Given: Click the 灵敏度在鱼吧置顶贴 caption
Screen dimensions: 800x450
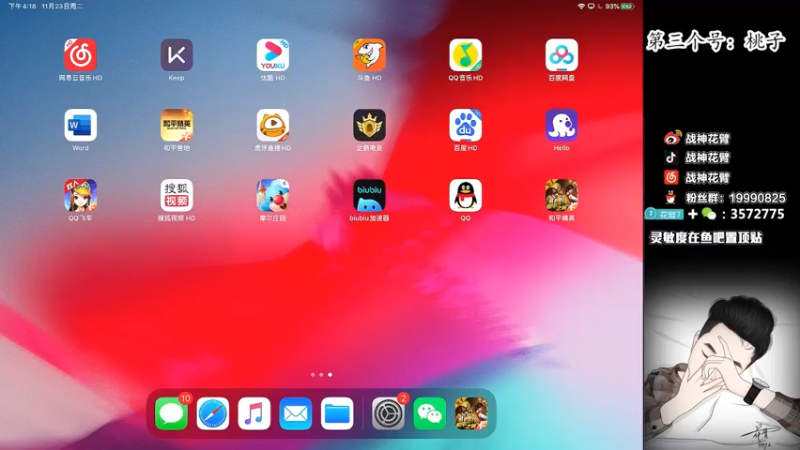Looking at the screenshot, I should tap(706, 238).
